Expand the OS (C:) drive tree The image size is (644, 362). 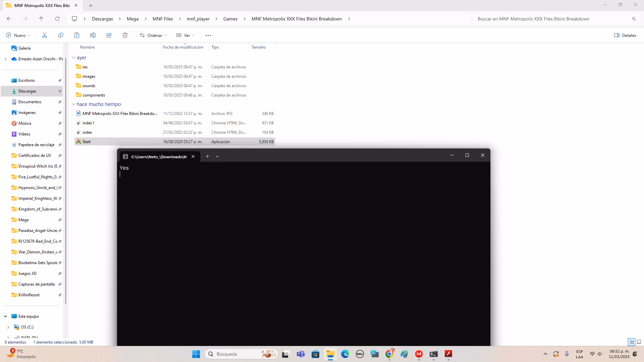tap(8, 327)
